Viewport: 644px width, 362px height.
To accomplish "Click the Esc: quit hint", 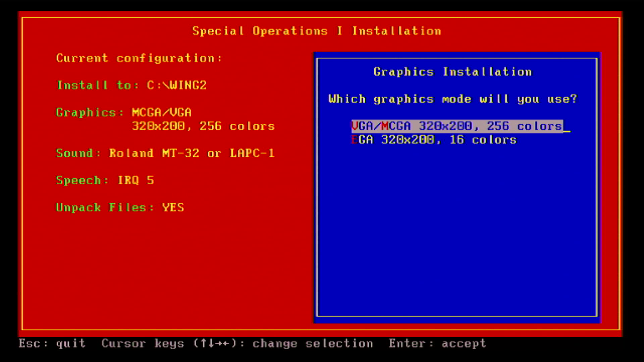I will [x=52, y=344].
